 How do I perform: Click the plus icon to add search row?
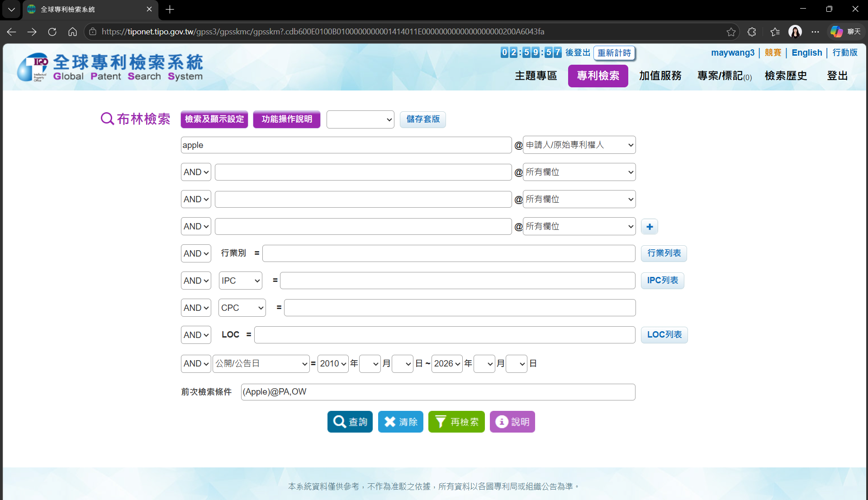coord(650,227)
